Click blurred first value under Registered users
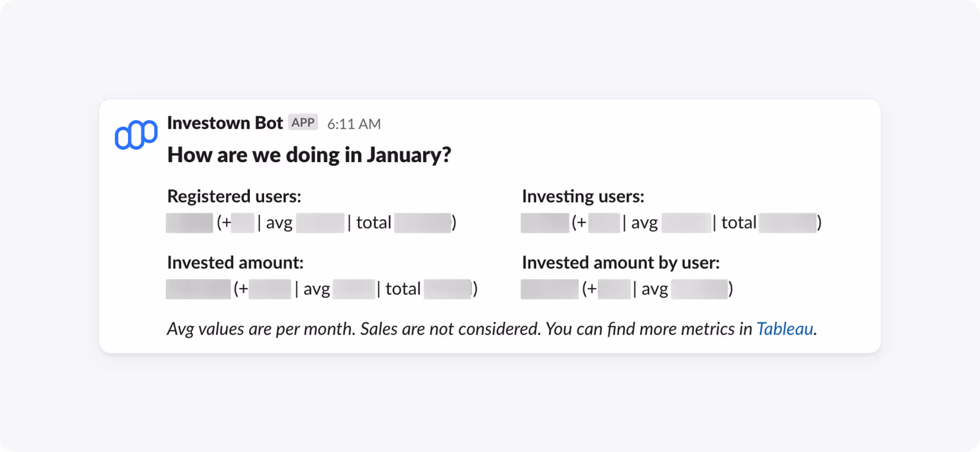The height and width of the screenshot is (452, 980). click(189, 223)
